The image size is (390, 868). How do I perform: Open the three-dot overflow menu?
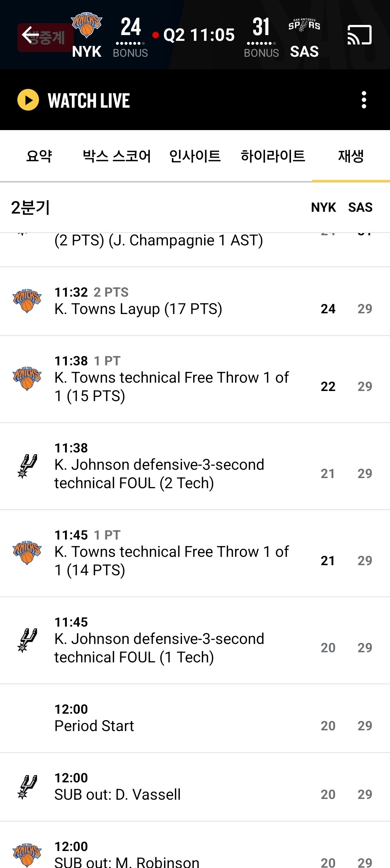pos(364,100)
